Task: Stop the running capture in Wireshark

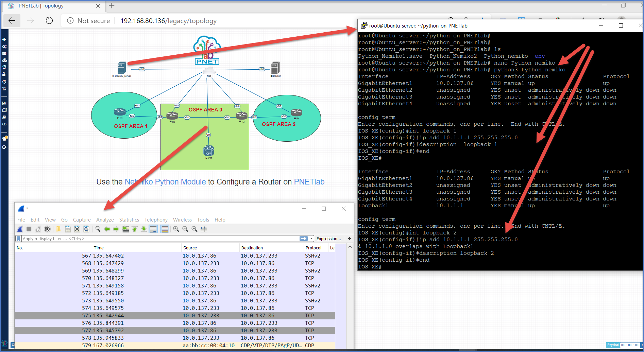Action: coord(29,229)
